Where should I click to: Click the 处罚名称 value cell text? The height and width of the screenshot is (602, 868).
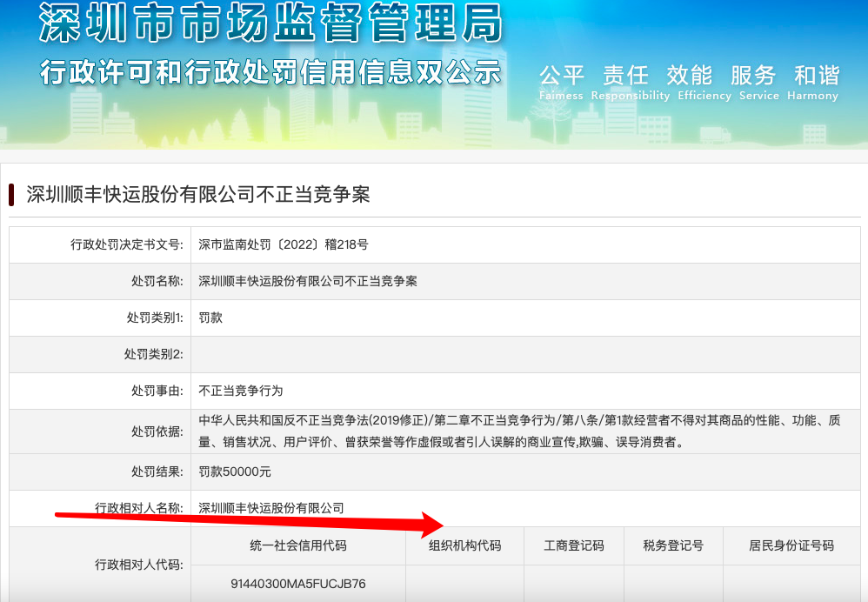[x=308, y=281]
